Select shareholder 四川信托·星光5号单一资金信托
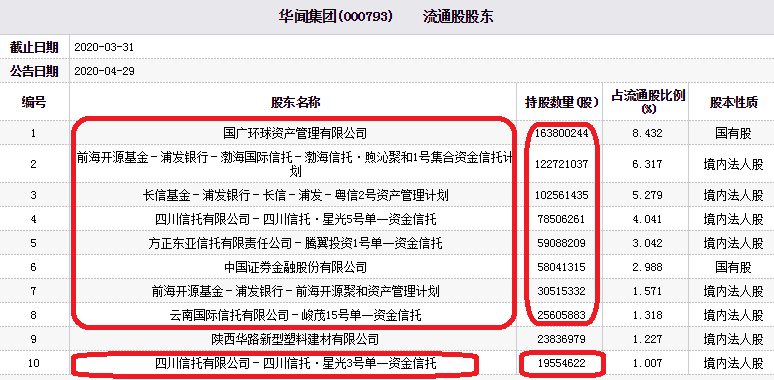Viewport: 774px width, 380px height. coord(295,219)
